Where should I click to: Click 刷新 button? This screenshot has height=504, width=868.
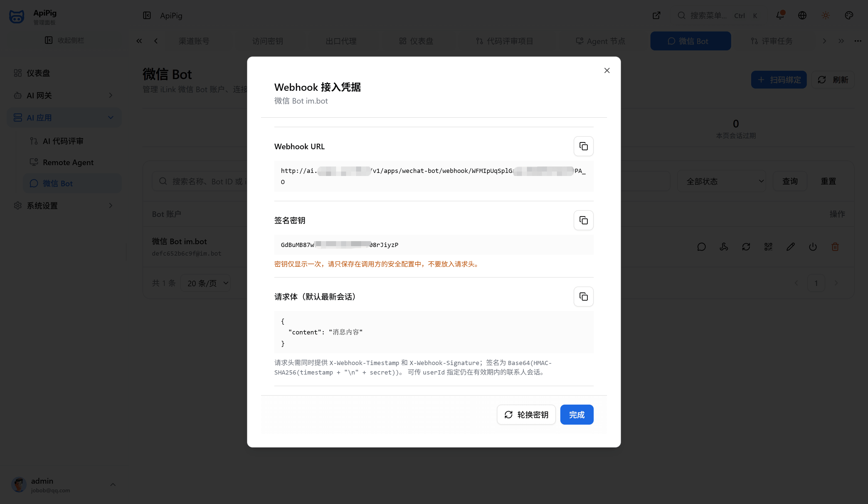[832, 80]
